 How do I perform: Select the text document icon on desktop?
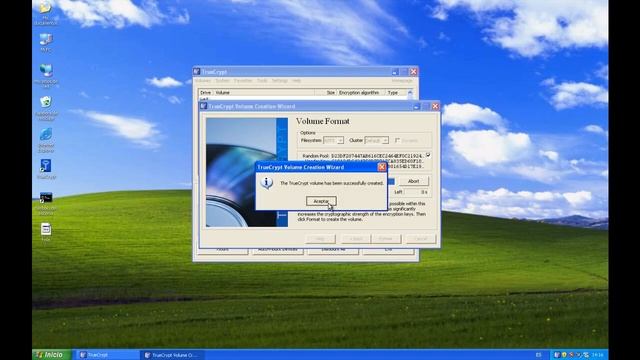click(x=46, y=232)
